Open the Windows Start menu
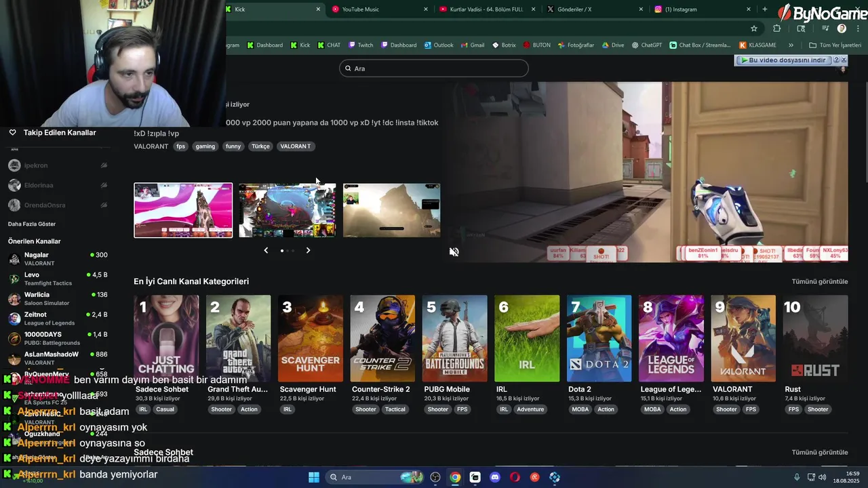868x488 pixels. [x=314, y=477]
